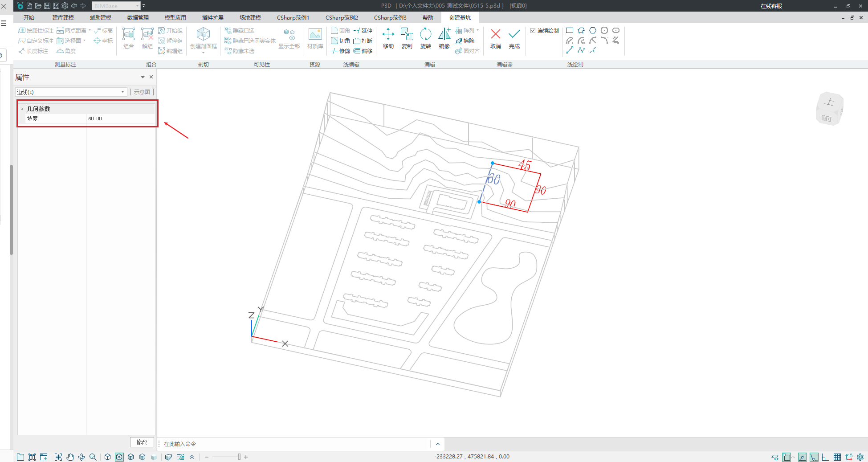Pick the hexagon polygon draw tool

point(593,30)
